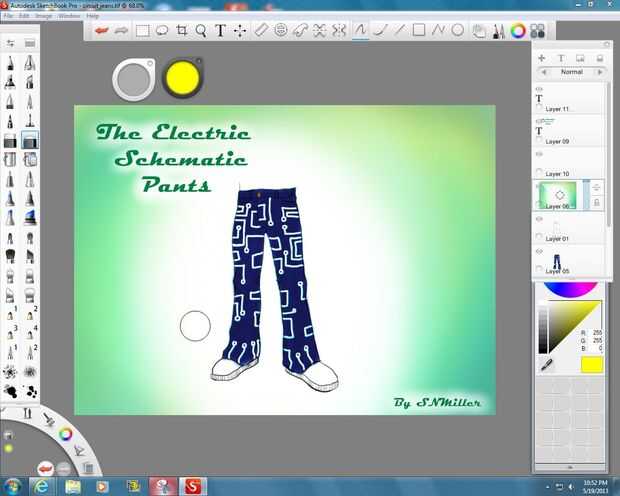Click the Undo arrow in top toolbar
This screenshot has height=496, width=620.
[x=102, y=30]
